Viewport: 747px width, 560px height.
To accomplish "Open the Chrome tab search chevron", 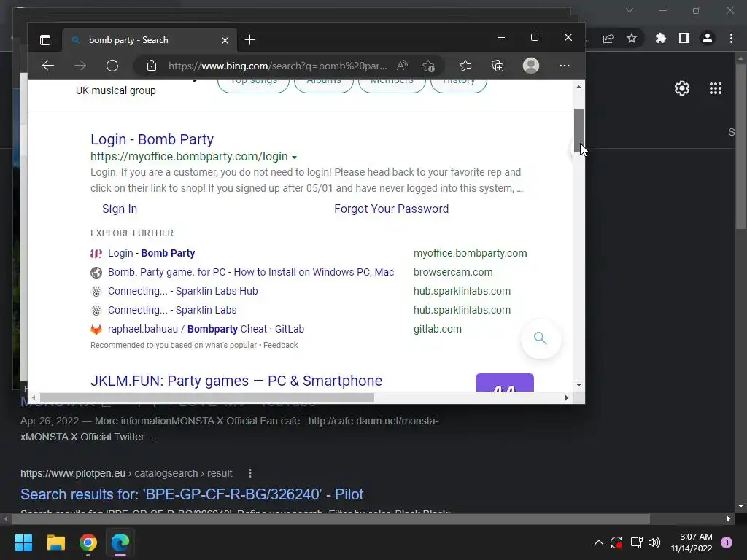I will point(630,10).
